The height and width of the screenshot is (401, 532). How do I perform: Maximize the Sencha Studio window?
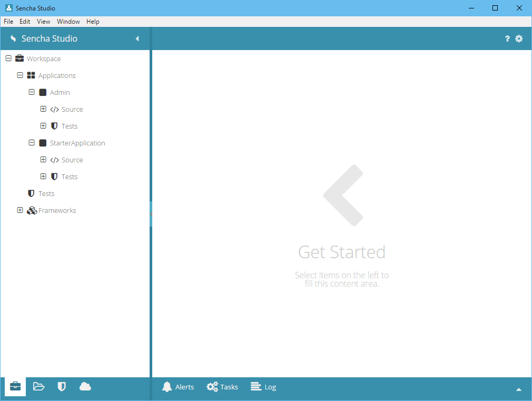coord(495,8)
